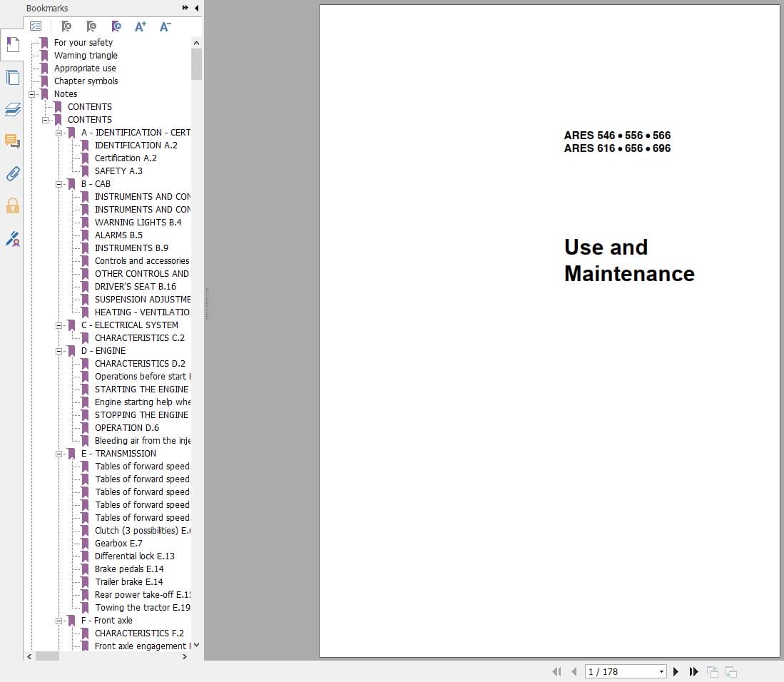Image resolution: width=784 pixels, height=682 pixels.
Task: Open the page number dropdown
Action: click(661, 671)
